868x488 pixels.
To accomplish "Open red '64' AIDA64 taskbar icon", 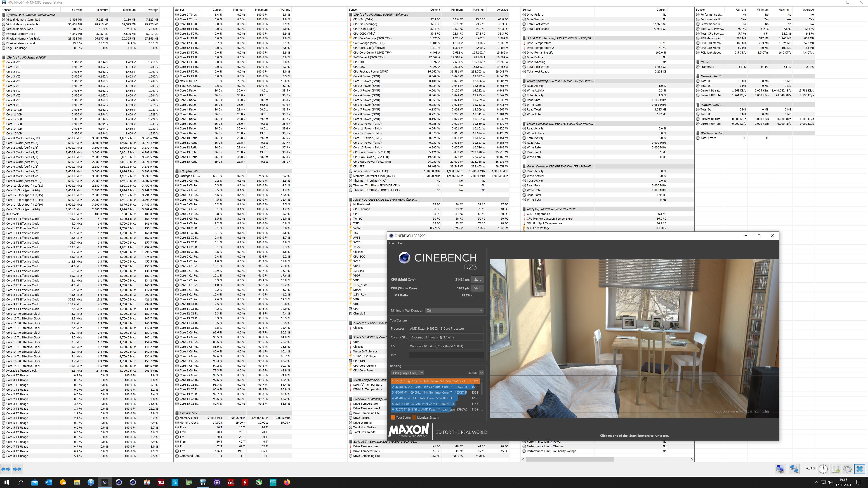I will pyautogui.click(x=231, y=482).
